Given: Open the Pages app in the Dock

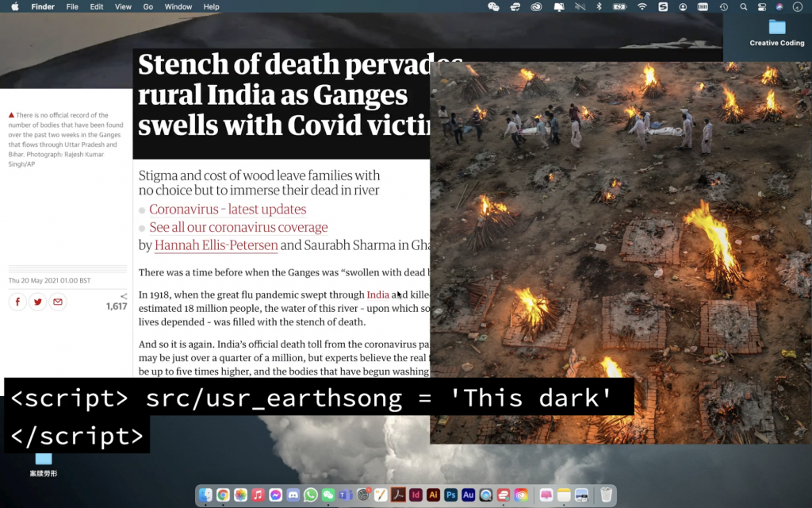Looking at the screenshot, I should [381, 495].
